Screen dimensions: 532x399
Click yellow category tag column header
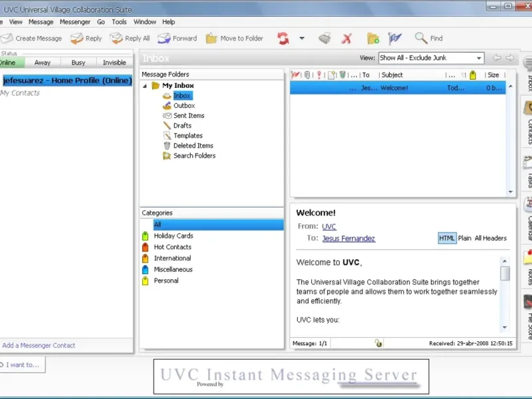tap(473, 75)
